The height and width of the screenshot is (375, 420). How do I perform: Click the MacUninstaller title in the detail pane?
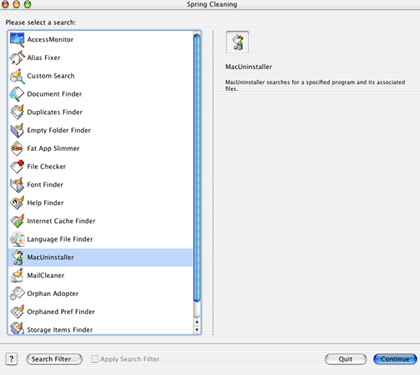(249, 67)
